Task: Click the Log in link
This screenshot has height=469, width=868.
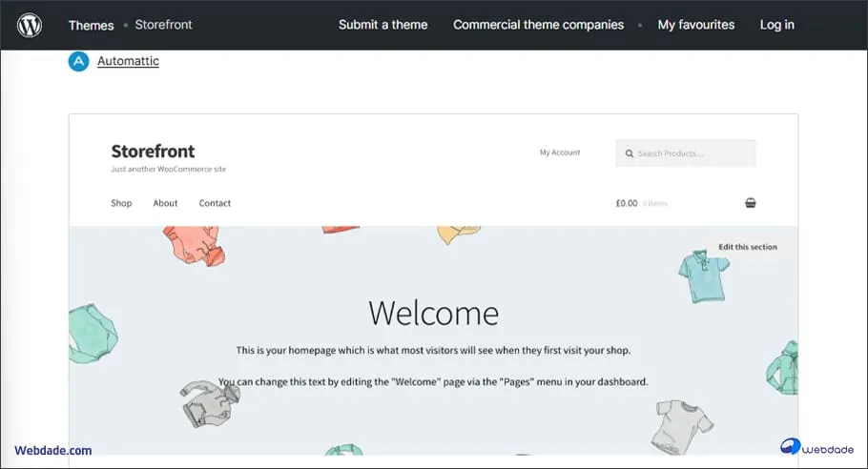Action: 776,25
